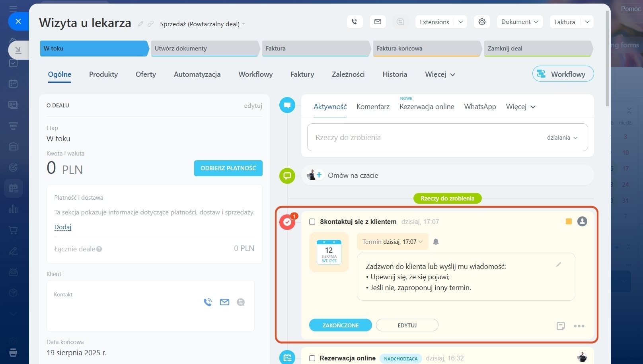Image resolution: width=643 pixels, height=364 pixels.
Task: Click the ODBIERZ PŁATNOŚĆ button
Action: tap(228, 168)
